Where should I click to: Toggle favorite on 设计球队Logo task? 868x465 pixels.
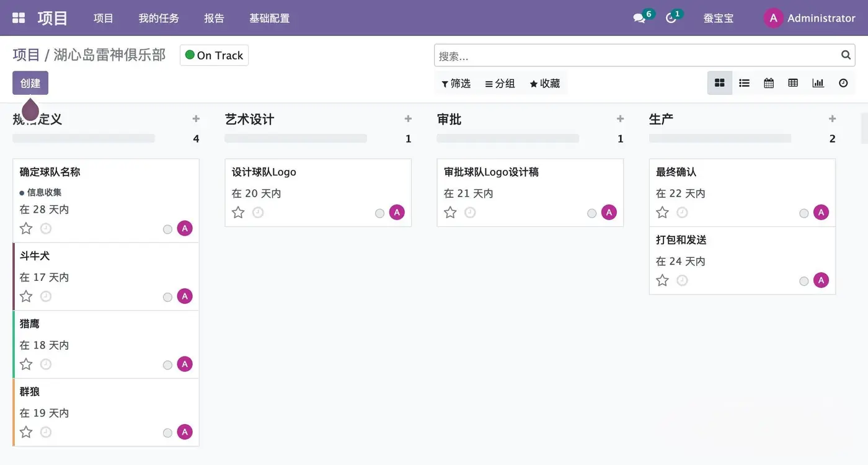click(x=237, y=212)
